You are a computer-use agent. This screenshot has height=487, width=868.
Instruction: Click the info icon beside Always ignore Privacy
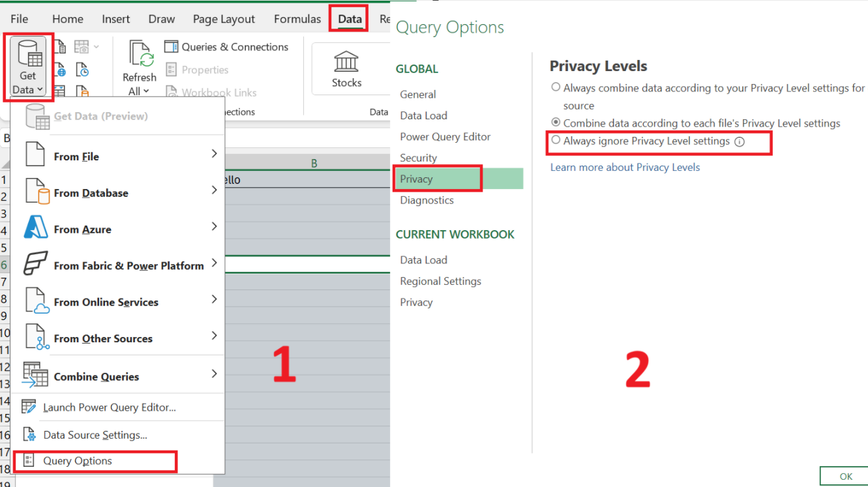click(x=740, y=141)
